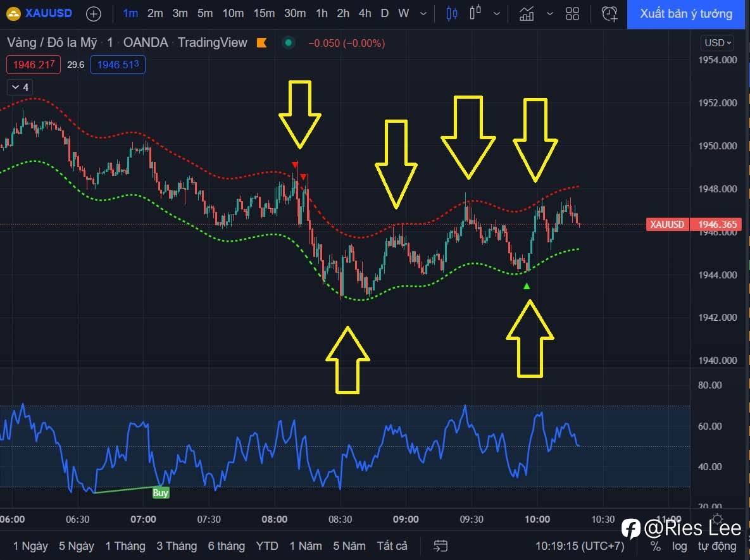
Task: Select the 1h interval
Action: coord(322,13)
